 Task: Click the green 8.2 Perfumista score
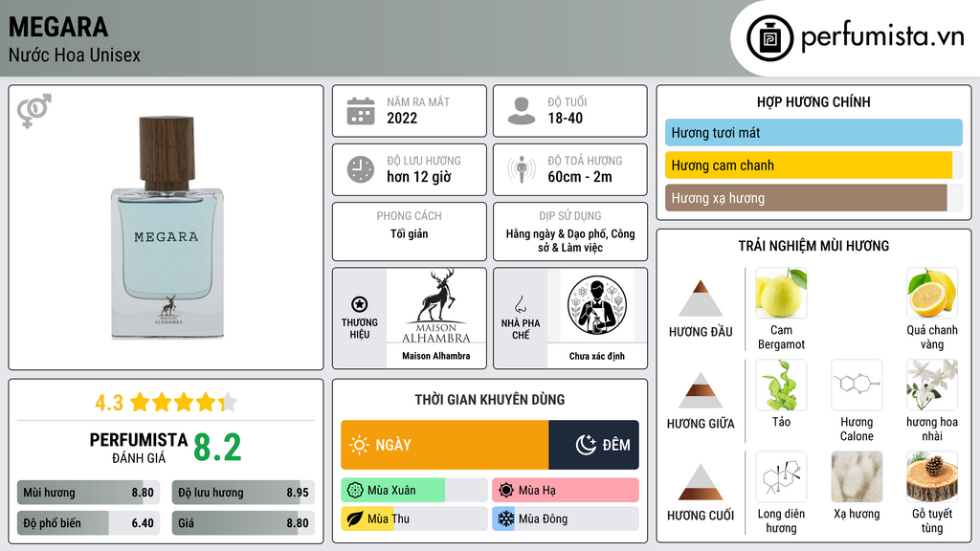pos(217,448)
